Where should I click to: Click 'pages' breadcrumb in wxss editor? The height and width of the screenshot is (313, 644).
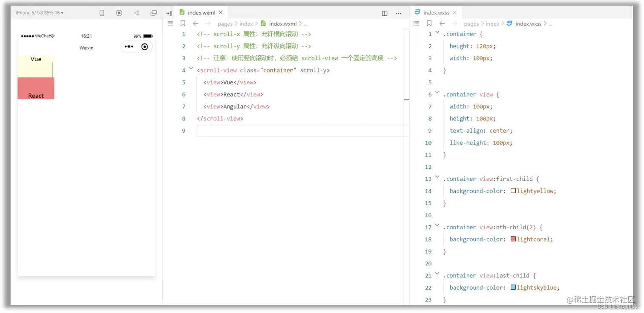pos(471,24)
